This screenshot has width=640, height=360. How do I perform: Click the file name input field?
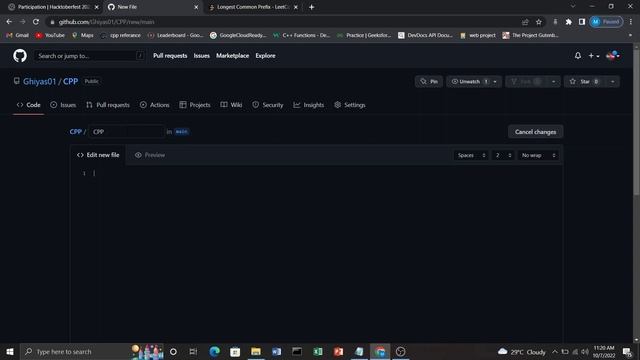tap(126, 131)
